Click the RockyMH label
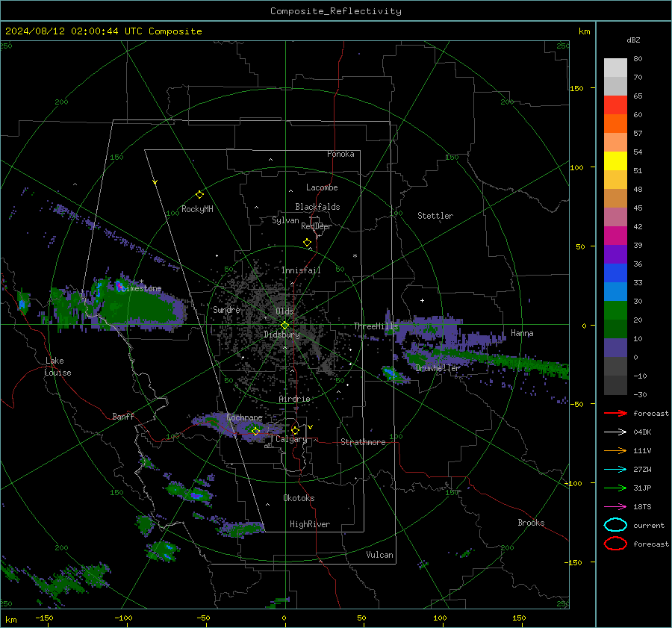 (x=197, y=209)
